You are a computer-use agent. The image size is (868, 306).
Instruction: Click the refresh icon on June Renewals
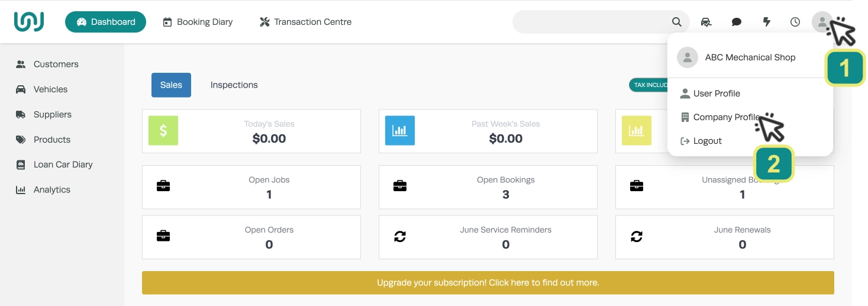click(x=637, y=237)
